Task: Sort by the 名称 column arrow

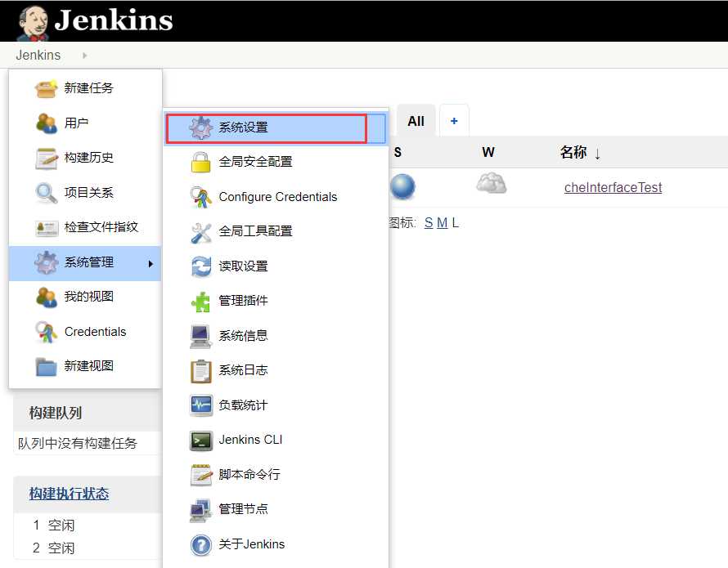Action: point(597,153)
